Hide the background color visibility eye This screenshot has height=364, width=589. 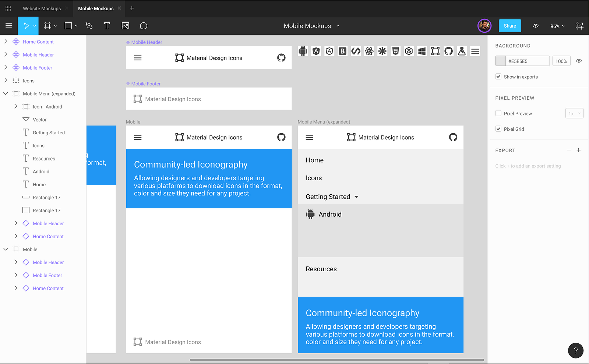[x=579, y=61]
